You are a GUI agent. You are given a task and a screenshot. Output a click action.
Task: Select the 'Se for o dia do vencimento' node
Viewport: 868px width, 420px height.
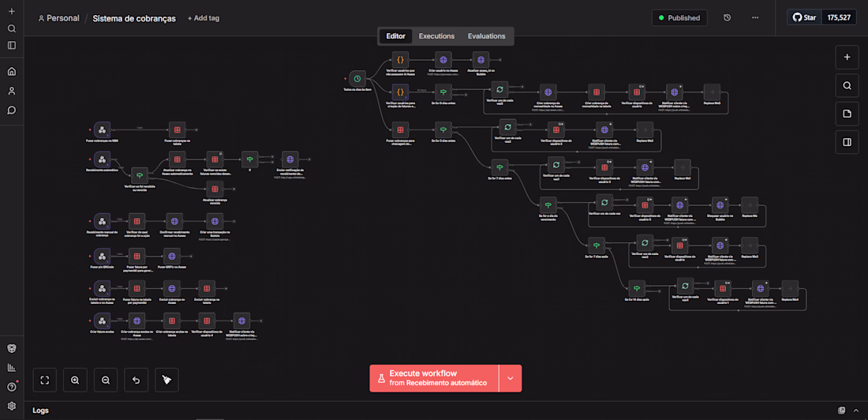548,204
